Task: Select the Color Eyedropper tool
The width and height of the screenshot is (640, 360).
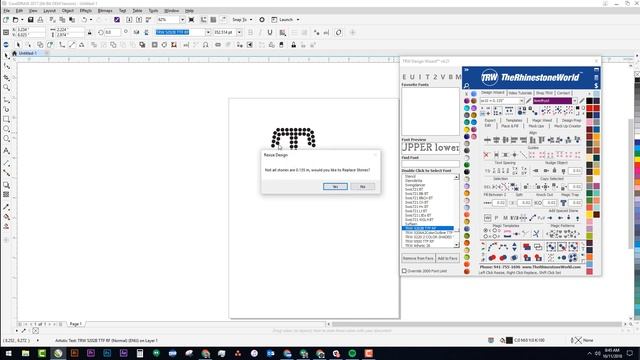Action: click(7, 207)
